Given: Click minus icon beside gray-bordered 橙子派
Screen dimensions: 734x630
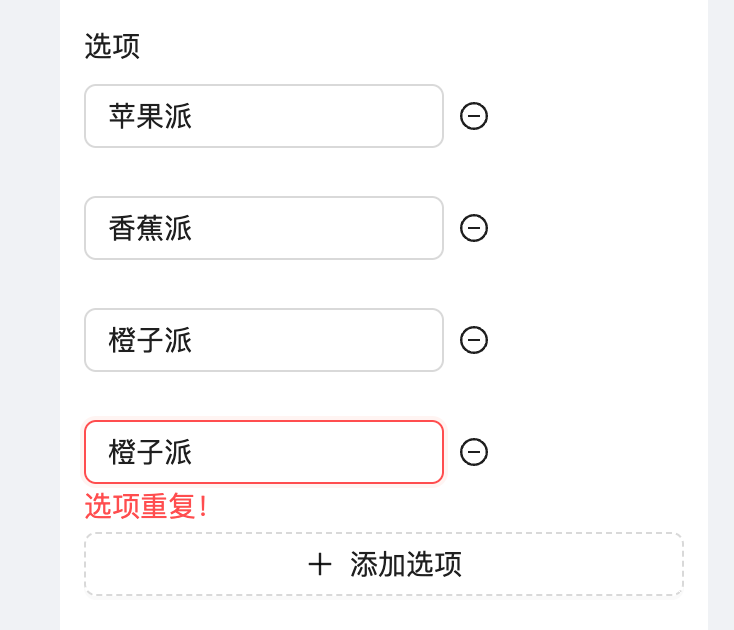Looking at the screenshot, I should [474, 340].
